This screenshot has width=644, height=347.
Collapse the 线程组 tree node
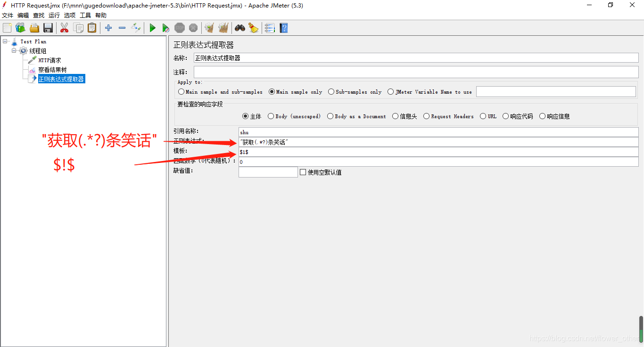pyautogui.click(x=14, y=51)
